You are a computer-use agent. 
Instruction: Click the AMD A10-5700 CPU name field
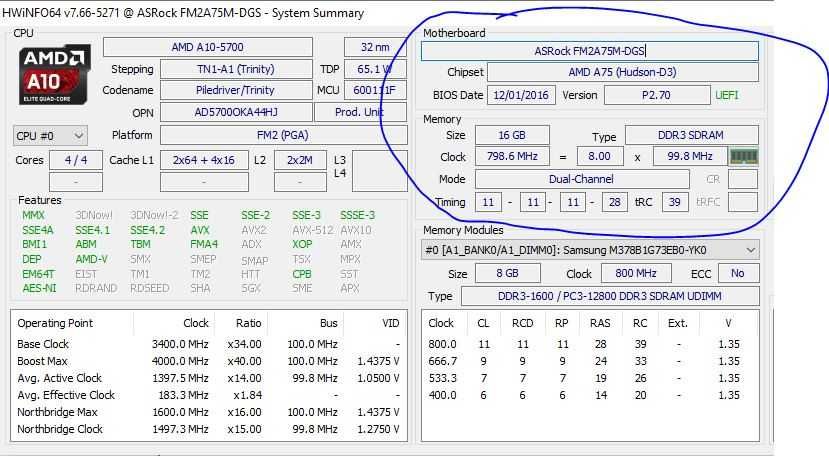[x=208, y=47]
